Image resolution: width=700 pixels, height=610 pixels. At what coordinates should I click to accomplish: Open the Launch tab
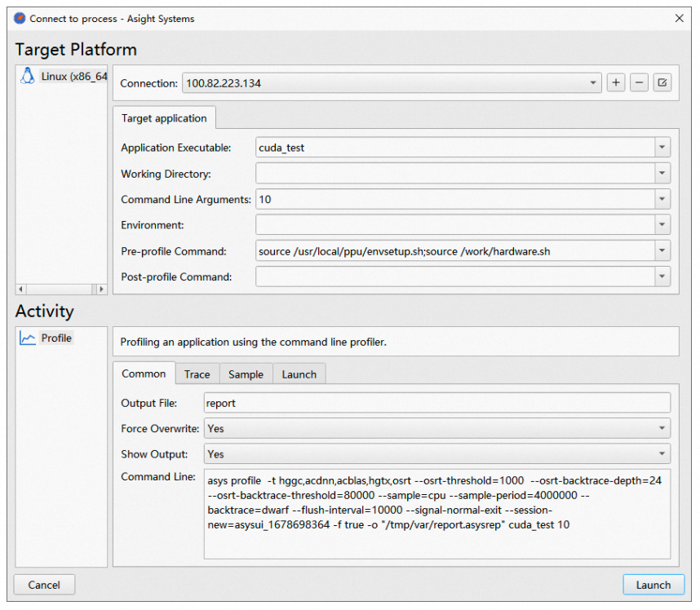click(299, 374)
